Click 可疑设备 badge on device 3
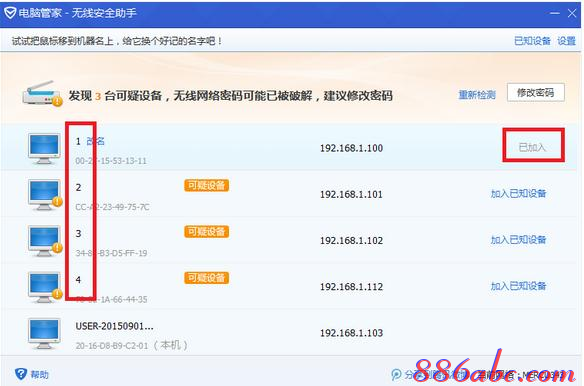 [206, 231]
